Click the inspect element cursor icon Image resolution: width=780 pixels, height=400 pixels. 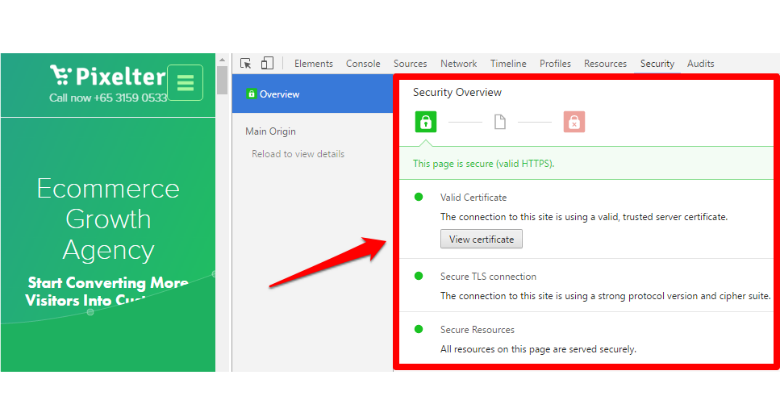click(246, 64)
